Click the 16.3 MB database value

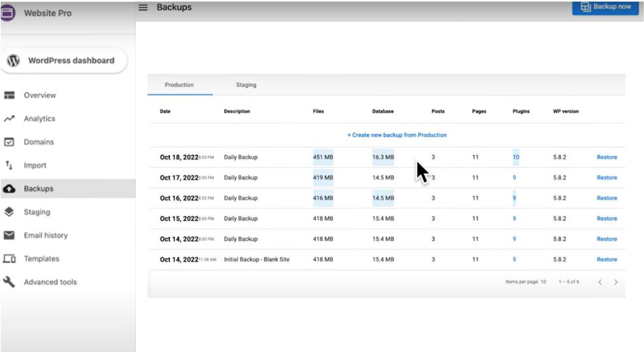pyautogui.click(x=383, y=157)
